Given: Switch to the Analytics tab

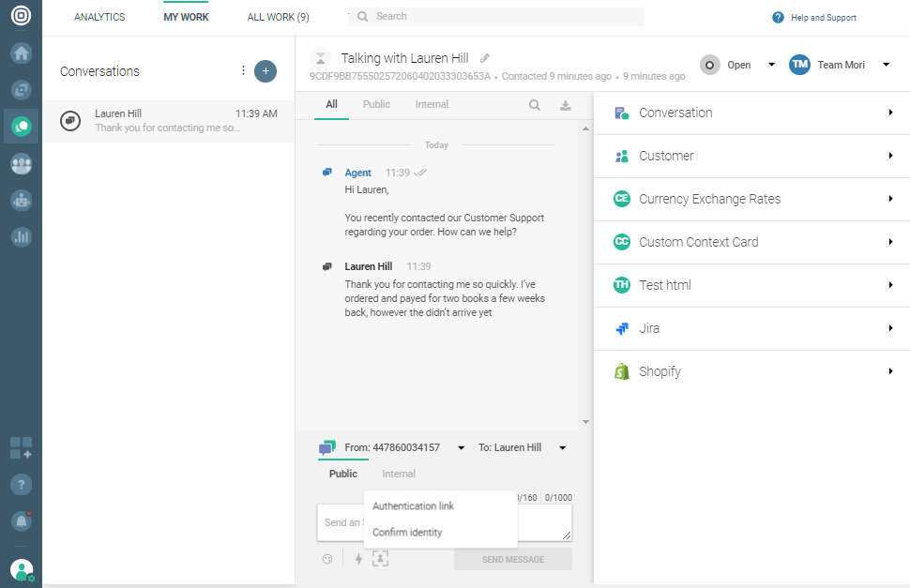Looking at the screenshot, I should pos(99,17).
